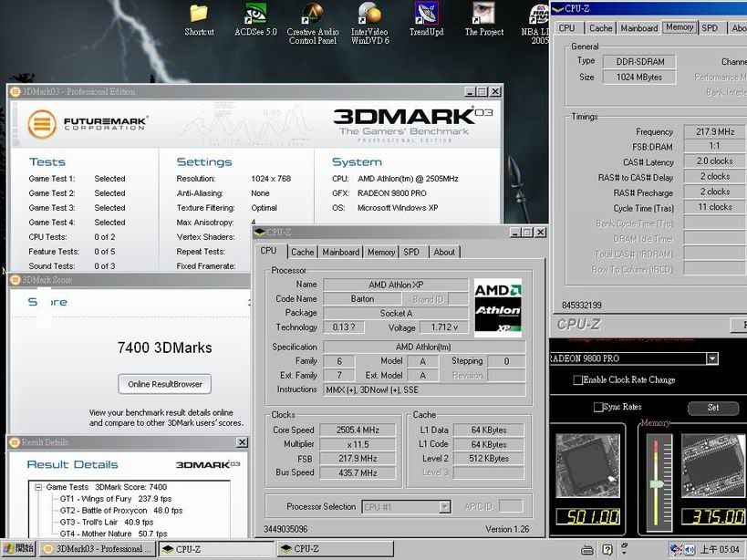This screenshot has width=747, height=560.
Task: Select GT1 - Wings of Fury result row
Action: pos(116,499)
